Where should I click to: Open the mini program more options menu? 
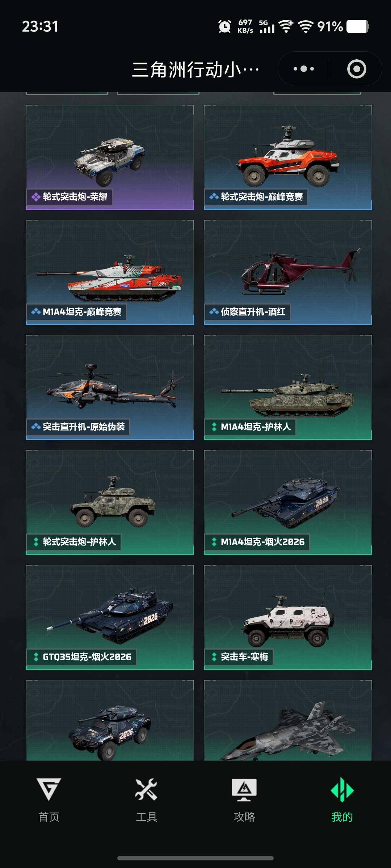(x=304, y=69)
